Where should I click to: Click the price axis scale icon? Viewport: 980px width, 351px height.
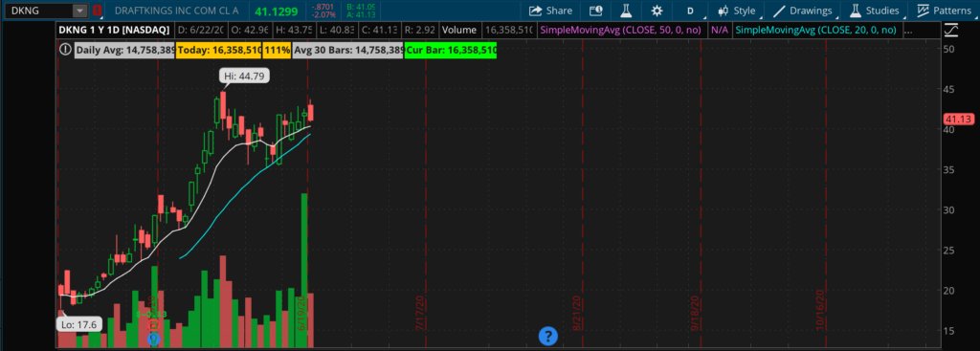[x=952, y=30]
